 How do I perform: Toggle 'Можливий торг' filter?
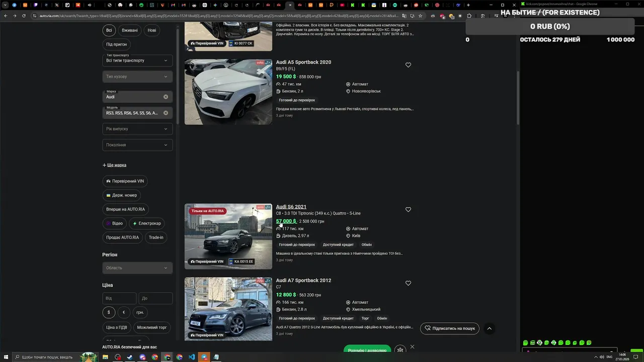click(x=152, y=327)
